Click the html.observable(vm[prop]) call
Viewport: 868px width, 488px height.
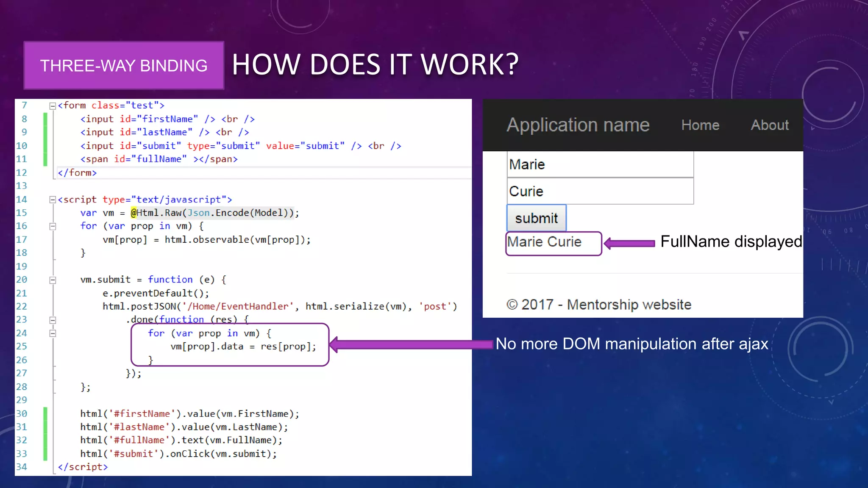tap(234, 240)
